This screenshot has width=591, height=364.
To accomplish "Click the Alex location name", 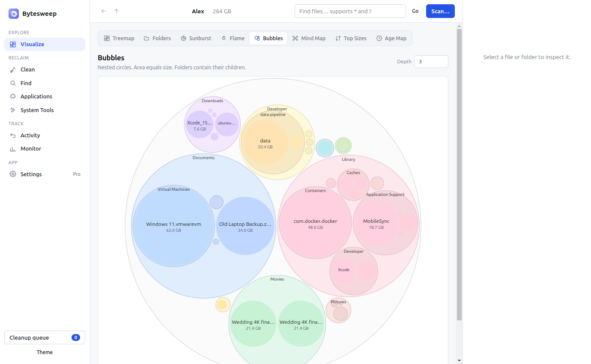I will [198, 11].
